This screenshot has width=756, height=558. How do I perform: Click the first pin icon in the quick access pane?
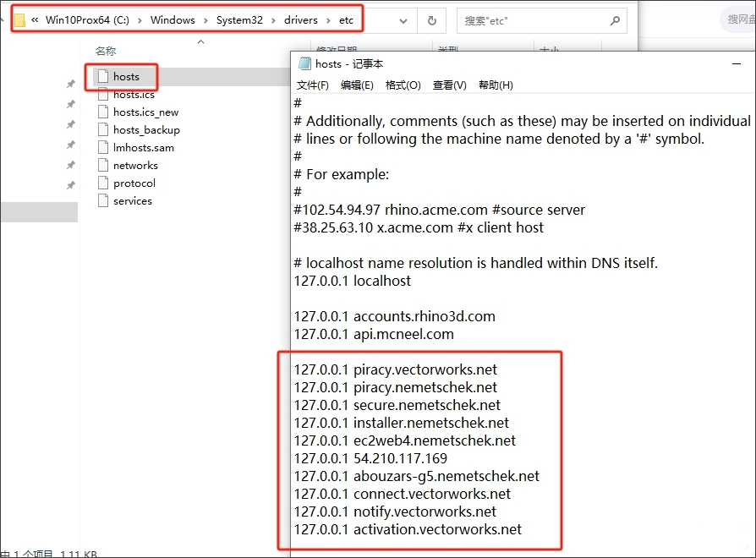(71, 84)
